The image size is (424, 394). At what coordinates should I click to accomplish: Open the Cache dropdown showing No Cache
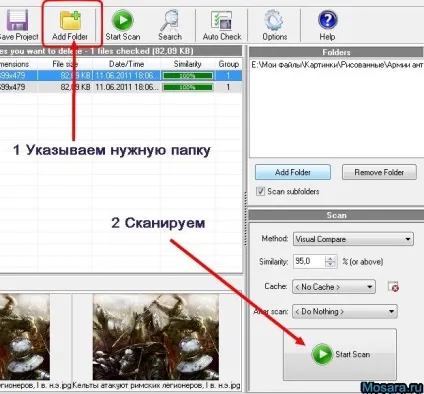tap(334, 287)
